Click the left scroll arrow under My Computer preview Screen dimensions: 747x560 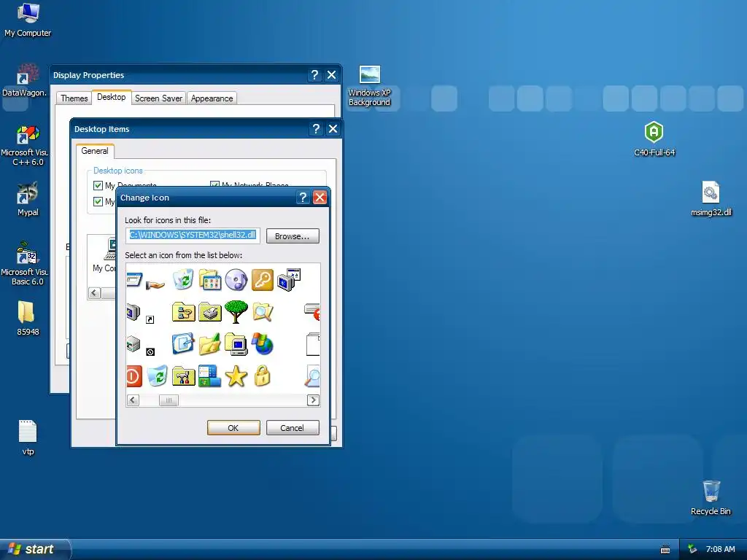click(x=94, y=293)
